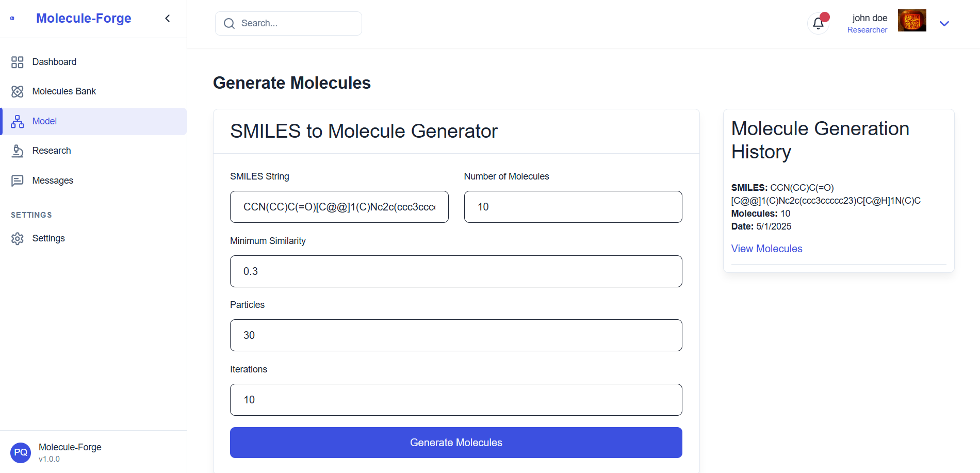The width and height of the screenshot is (980, 473).
Task: Expand the john doe profile dropdown
Action: [944, 24]
